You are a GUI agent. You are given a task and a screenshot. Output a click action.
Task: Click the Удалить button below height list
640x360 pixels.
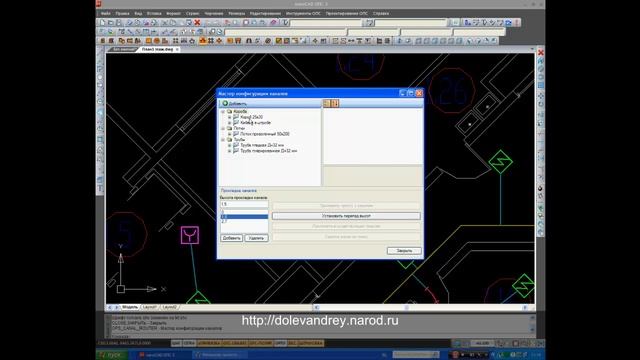[256, 238]
